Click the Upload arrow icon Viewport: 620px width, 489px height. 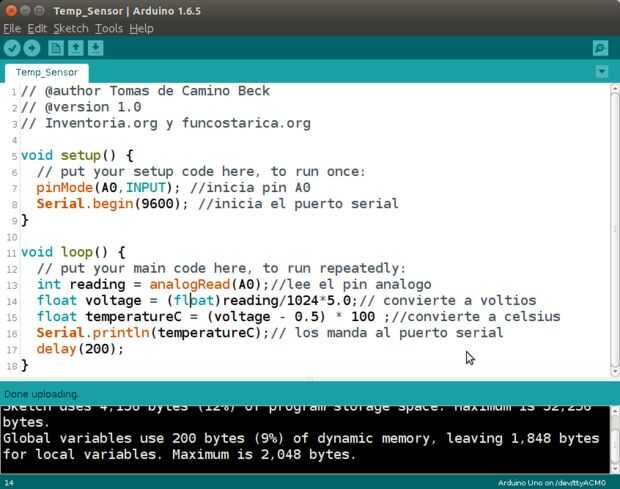[32, 48]
